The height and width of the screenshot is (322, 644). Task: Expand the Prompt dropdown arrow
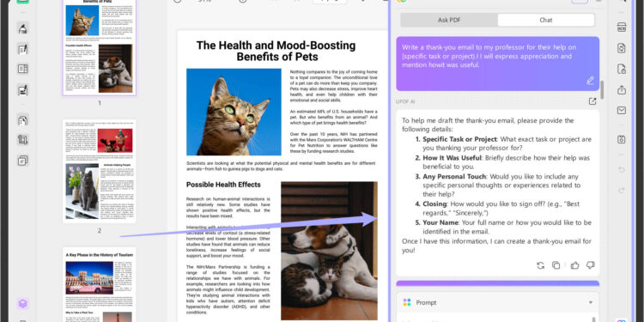(591, 303)
